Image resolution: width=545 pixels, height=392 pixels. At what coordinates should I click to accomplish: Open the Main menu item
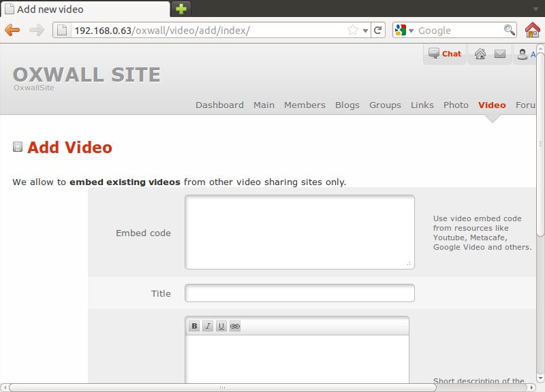[264, 105]
